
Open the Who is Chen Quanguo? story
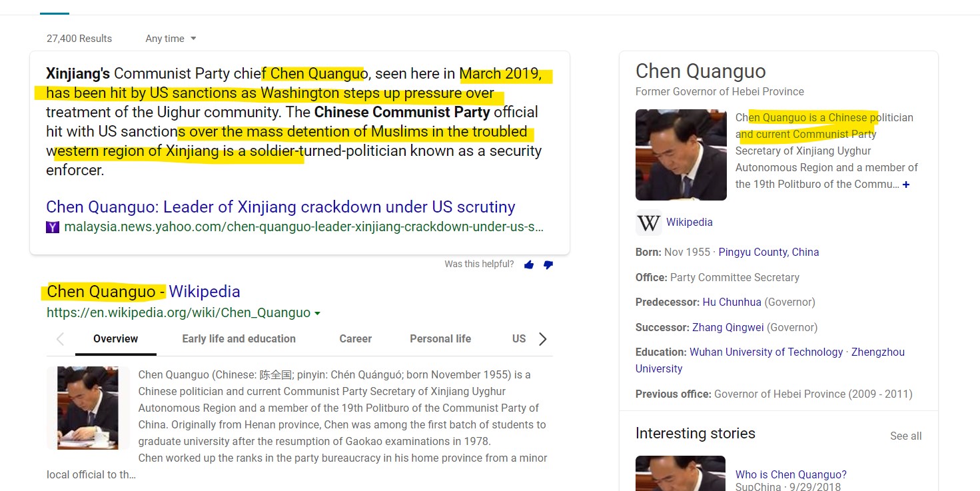pyautogui.click(x=791, y=475)
